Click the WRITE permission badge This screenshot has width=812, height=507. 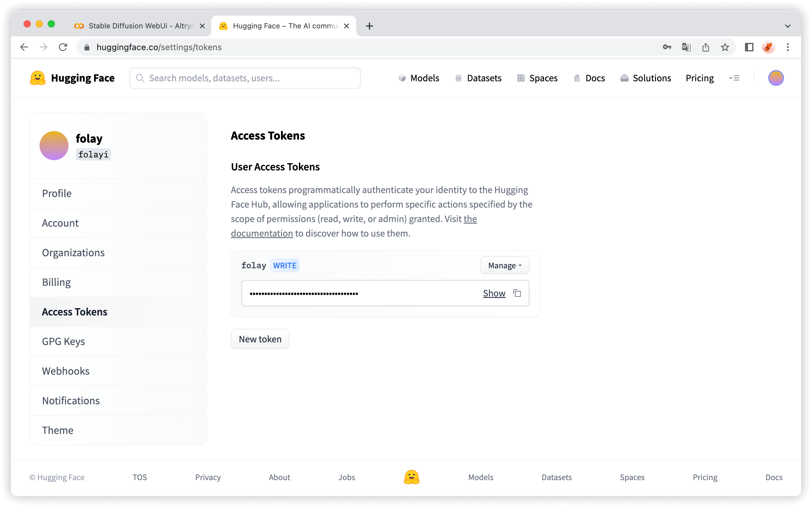coord(284,266)
